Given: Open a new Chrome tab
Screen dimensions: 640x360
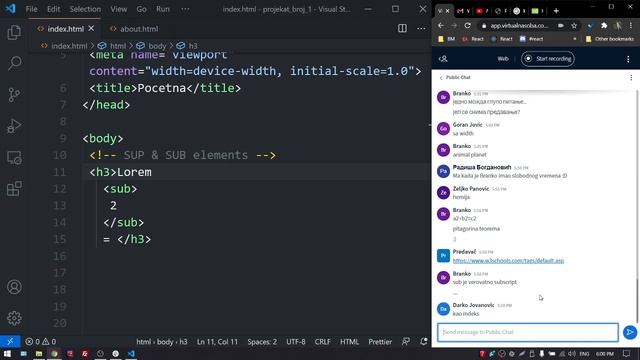Looking at the screenshot, I should point(556,11).
